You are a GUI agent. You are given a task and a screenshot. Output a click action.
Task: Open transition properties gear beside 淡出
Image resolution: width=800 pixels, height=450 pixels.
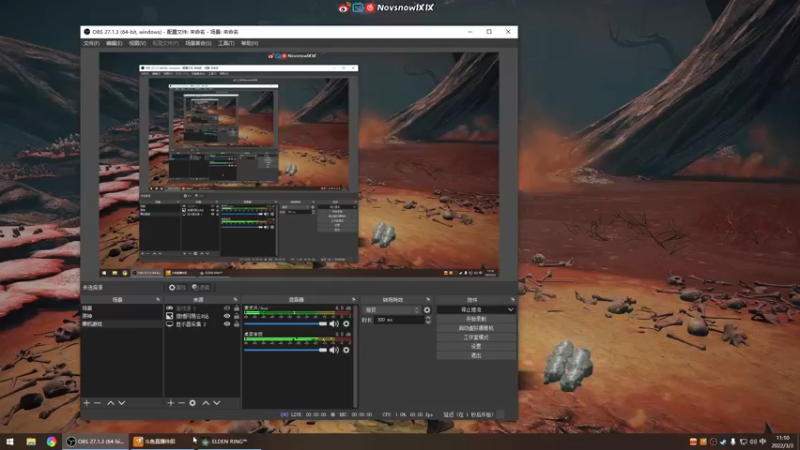click(x=427, y=310)
